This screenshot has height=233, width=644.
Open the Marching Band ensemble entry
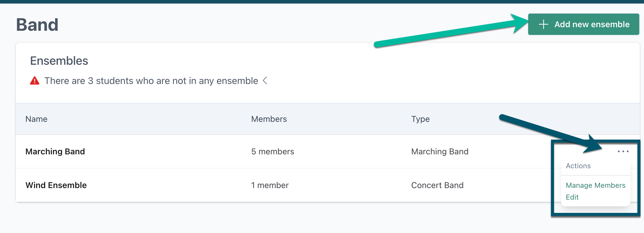pos(55,151)
